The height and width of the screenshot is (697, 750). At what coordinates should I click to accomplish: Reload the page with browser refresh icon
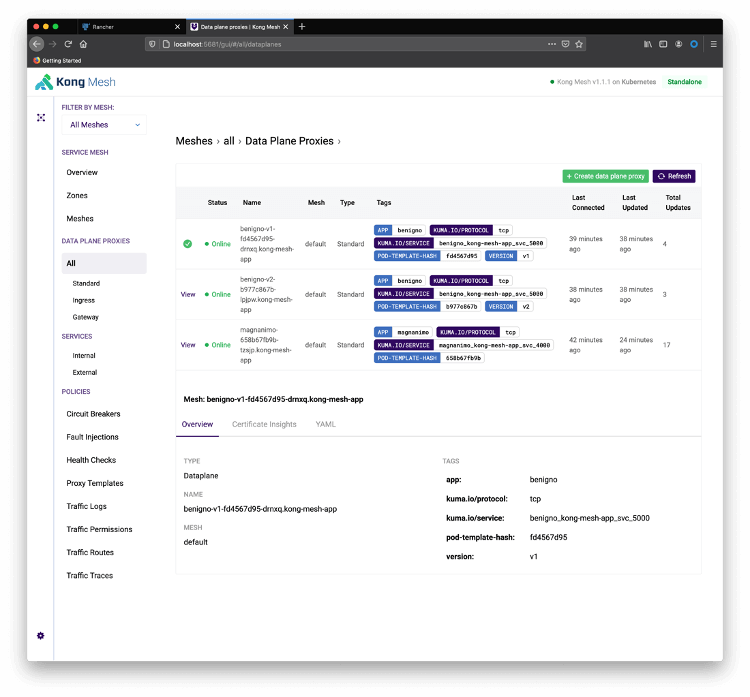coord(68,44)
